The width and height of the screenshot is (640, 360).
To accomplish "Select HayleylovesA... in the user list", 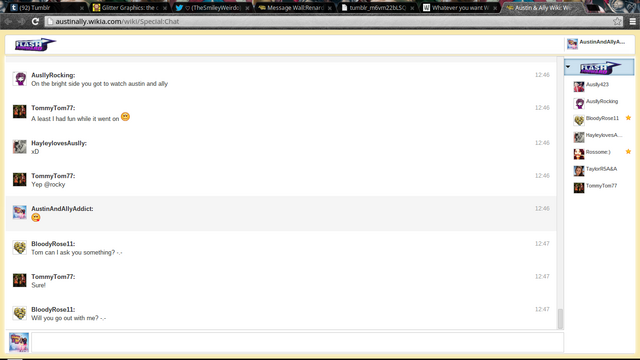I will 599,137.
